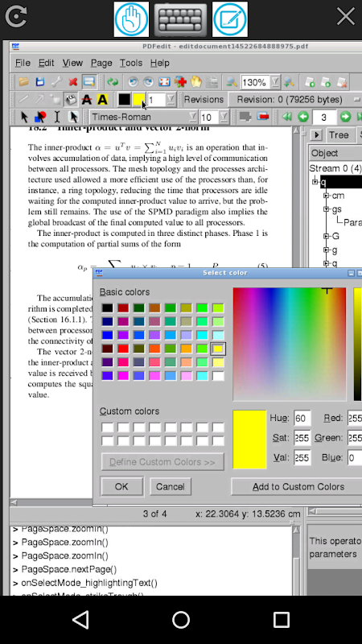The image size is (362, 644).
Task: Click the Hue value input field
Action: point(302,418)
